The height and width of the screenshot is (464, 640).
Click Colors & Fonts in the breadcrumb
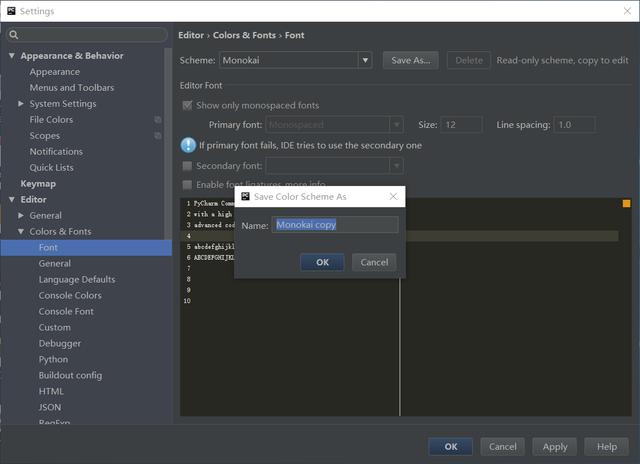(244, 36)
